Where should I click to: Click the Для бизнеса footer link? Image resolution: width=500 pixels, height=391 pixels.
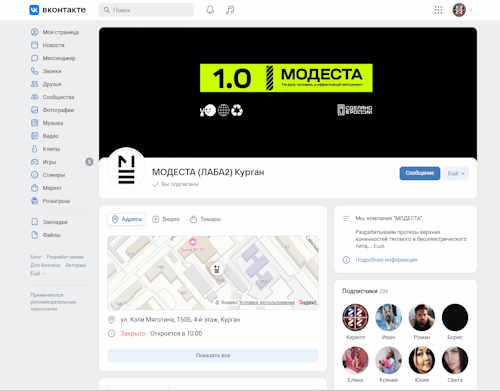[x=45, y=265]
